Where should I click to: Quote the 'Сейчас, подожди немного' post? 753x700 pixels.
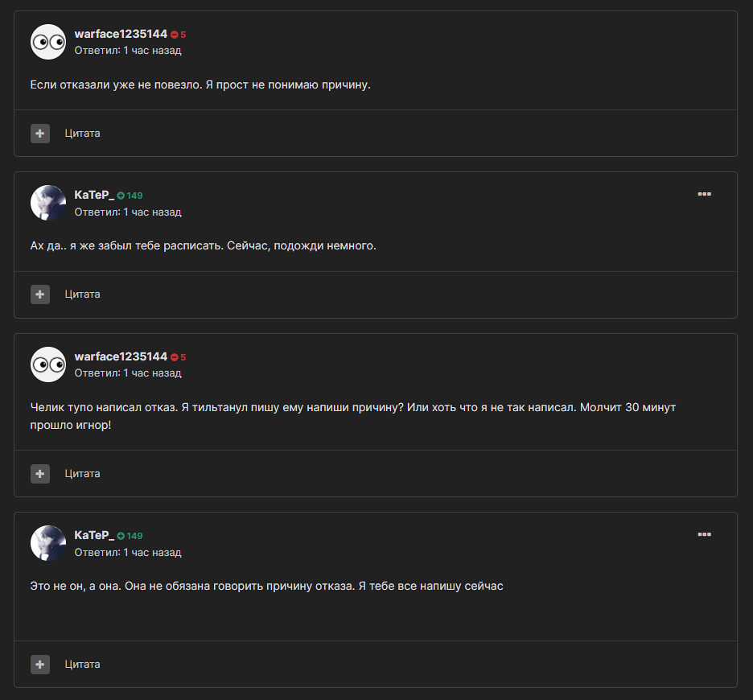pyautogui.click(x=83, y=294)
